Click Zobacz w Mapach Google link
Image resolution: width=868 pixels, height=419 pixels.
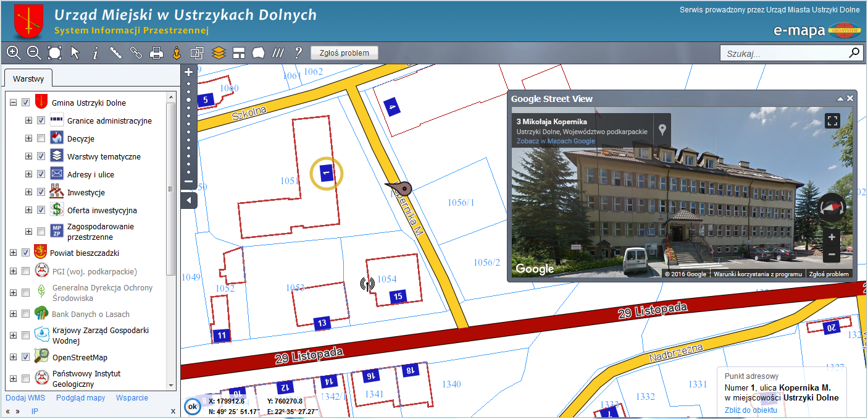[x=556, y=141]
